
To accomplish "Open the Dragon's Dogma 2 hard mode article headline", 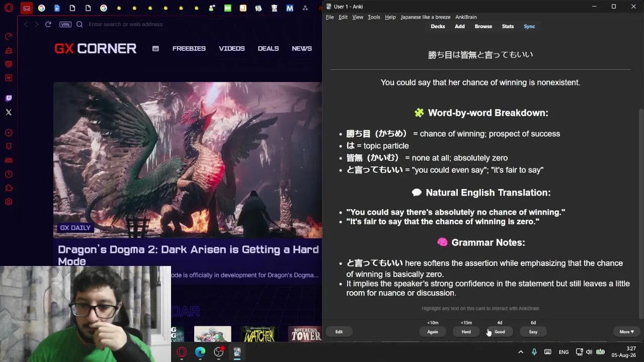I will point(188,255).
